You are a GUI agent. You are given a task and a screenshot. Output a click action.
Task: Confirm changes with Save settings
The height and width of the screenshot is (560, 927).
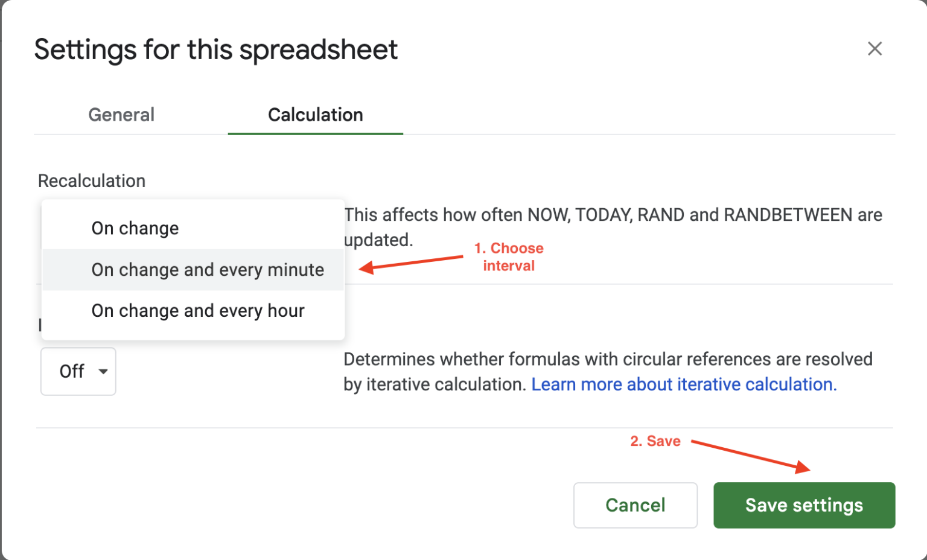[804, 505]
